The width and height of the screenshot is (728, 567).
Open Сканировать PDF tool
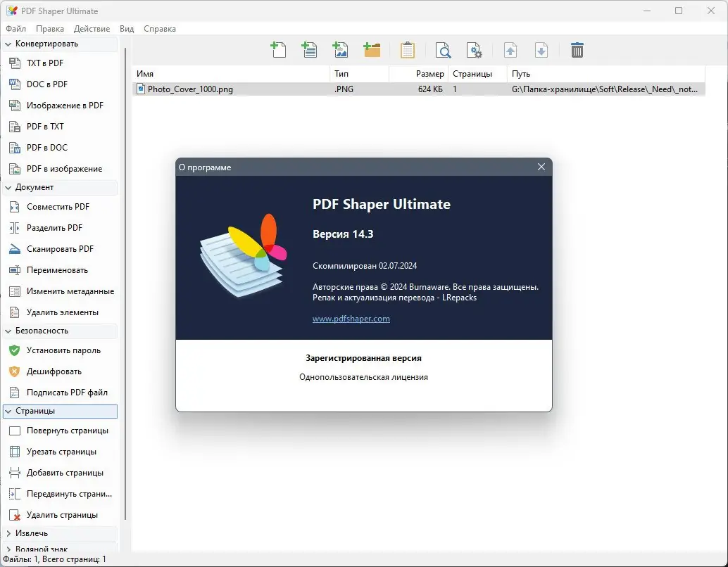pos(60,249)
